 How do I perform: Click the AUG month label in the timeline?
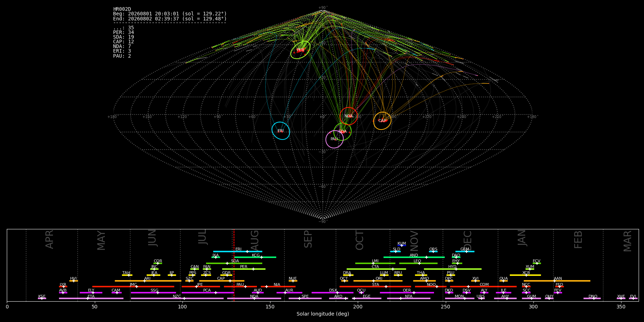(x=254, y=240)
